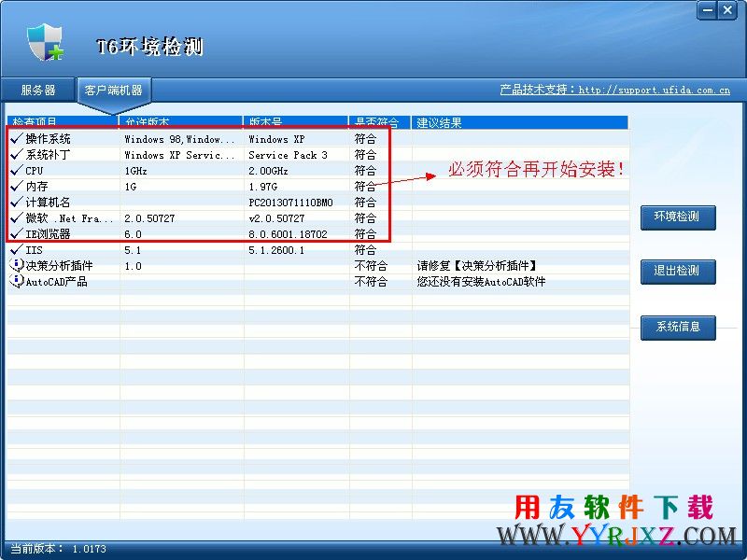Click checkmark icon beside IE浏览器
Image resolution: width=747 pixels, height=560 pixels.
pyautogui.click(x=17, y=234)
